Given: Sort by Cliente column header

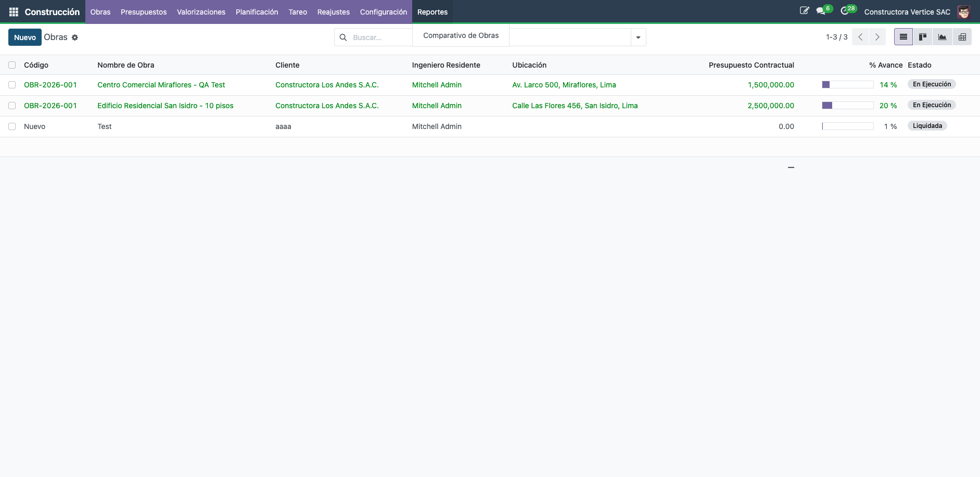Looking at the screenshot, I should click(287, 65).
